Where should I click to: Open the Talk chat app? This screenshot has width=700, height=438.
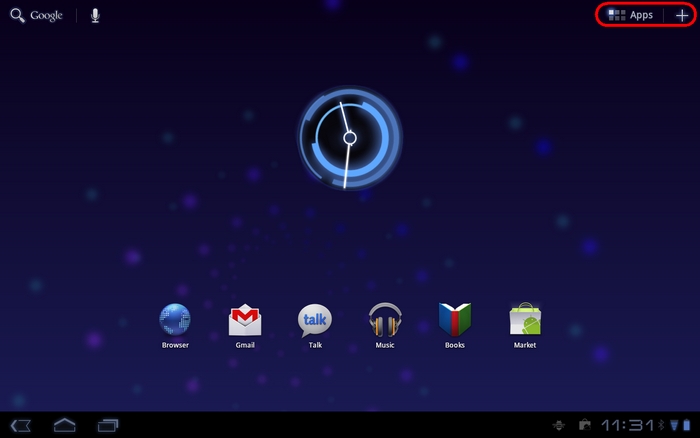point(315,325)
